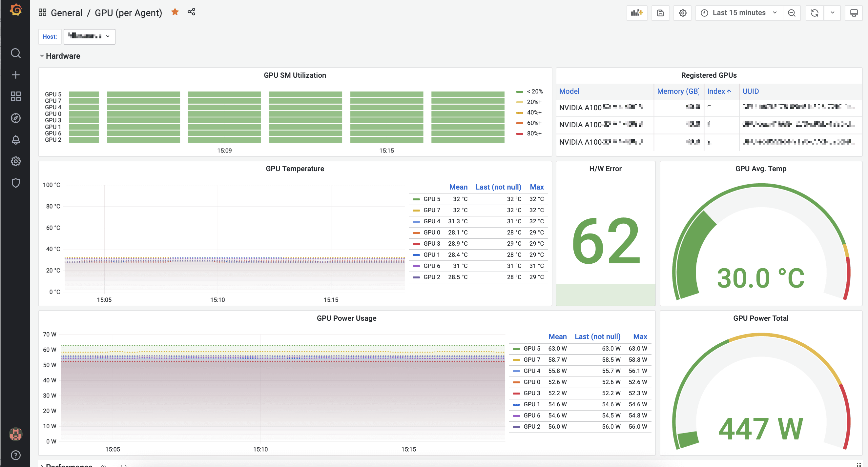
Task: Open the Last 15 minutes time picker
Action: [x=739, y=13]
